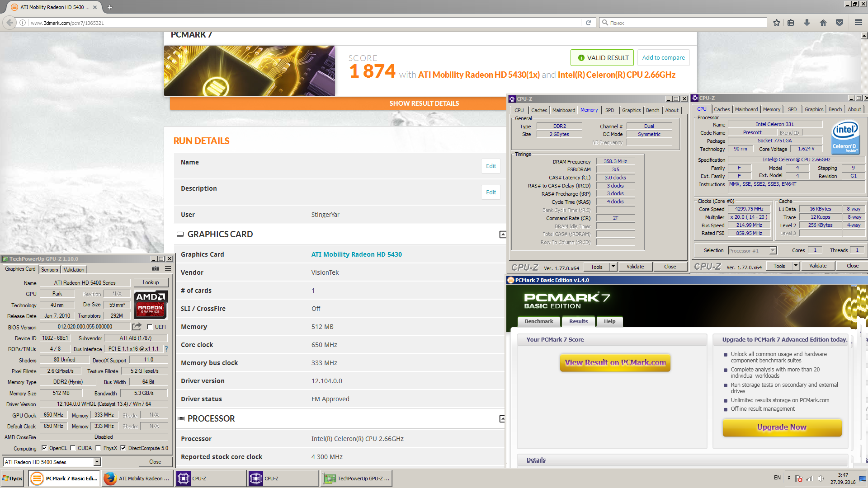Open SPD tab in CPU-Z Memory window
The image size is (868, 488).
(x=609, y=110)
